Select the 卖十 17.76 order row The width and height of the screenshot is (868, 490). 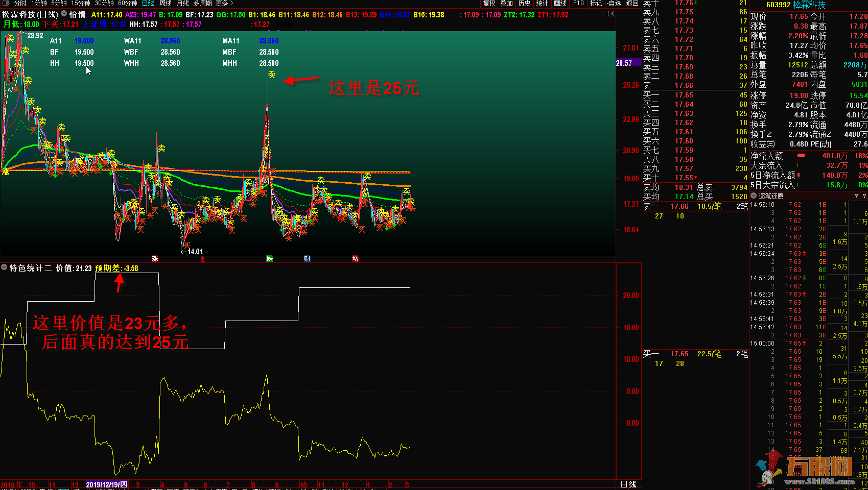(695, 3)
